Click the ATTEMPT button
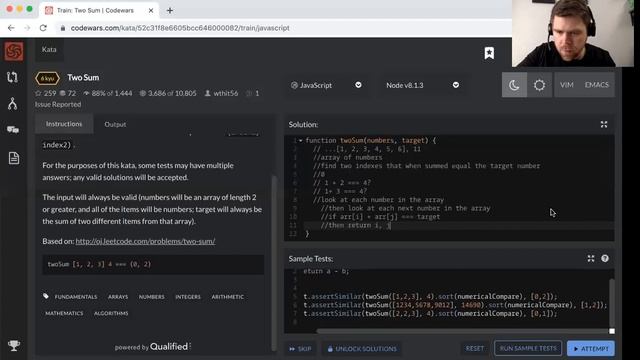 (x=591, y=349)
